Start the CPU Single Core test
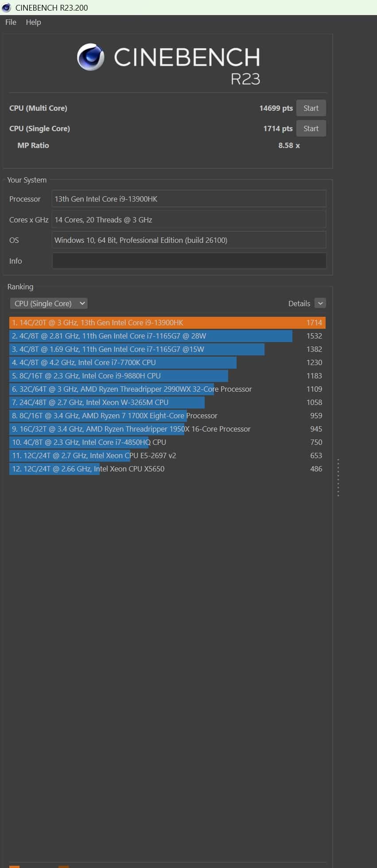This screenshot has height=868, width=377. (311, 128)
